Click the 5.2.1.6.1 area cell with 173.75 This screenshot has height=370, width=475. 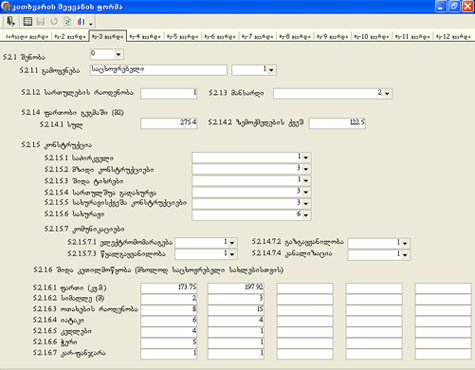pyautogui.click(x=169, y=288)
